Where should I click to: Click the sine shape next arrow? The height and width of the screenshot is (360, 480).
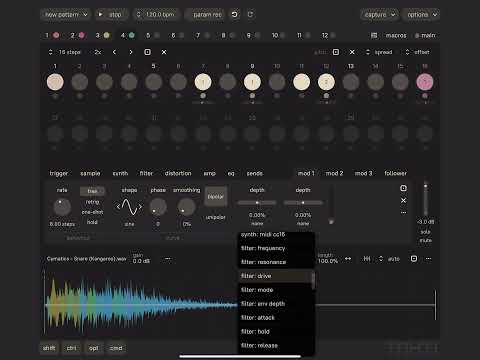point(140,207)
